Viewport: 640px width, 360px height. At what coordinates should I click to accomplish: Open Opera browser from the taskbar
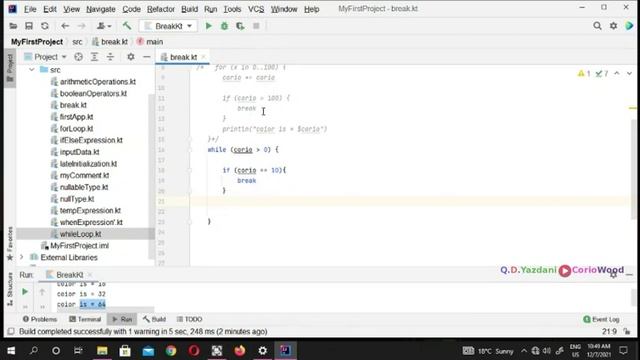194,351
